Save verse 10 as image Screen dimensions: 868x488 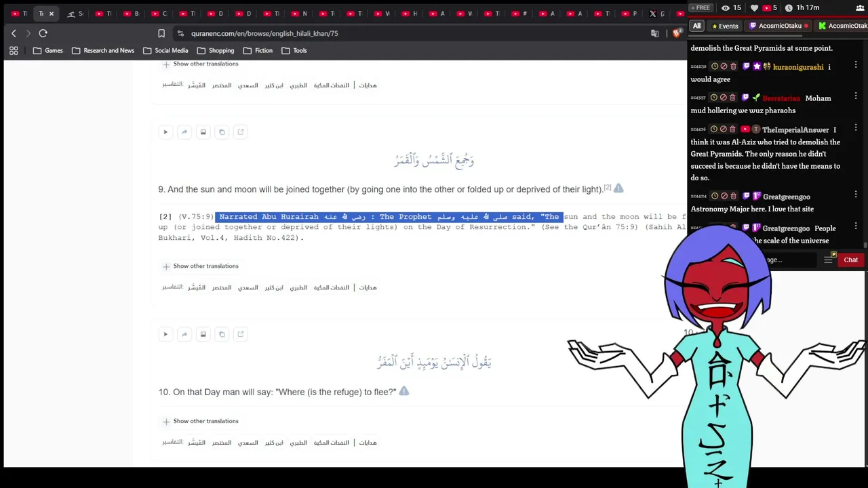203,334
